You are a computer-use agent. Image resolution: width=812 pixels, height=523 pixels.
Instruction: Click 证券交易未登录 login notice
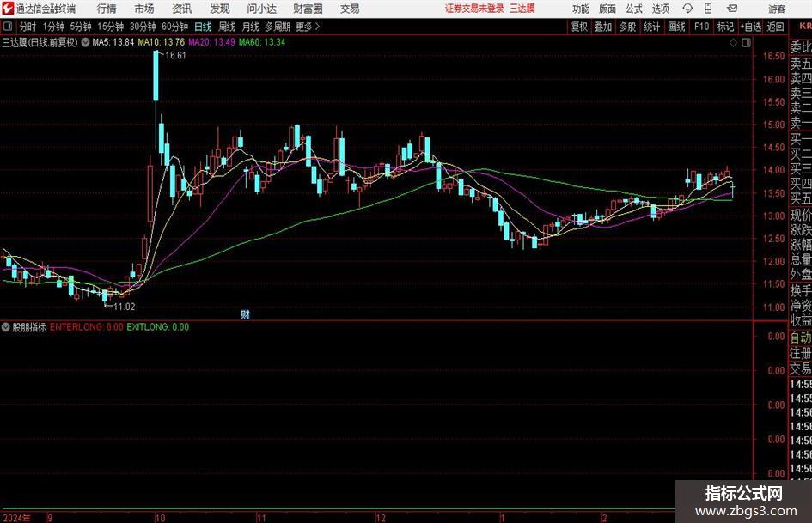(474, 9)
